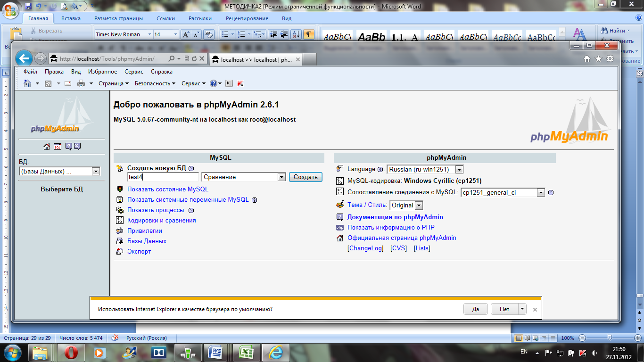Open the Правка menu in Internet Explorer
The image size is (644, 362).
click(x=54, y=72)
